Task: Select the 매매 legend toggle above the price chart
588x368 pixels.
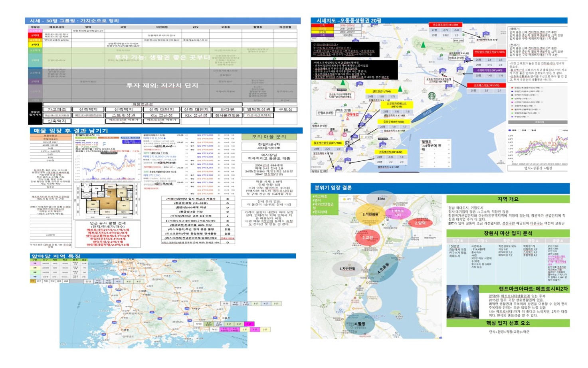Action: click(512, 130)
